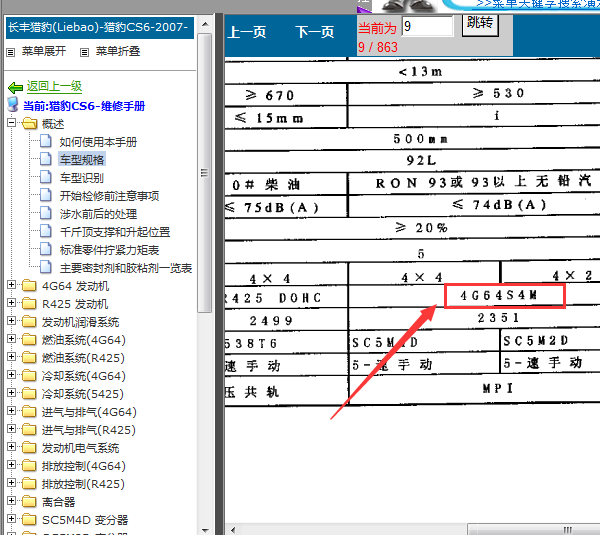Click the page icon next to 车型识别
Screen dimensions: 600x535
coord(46,177)
